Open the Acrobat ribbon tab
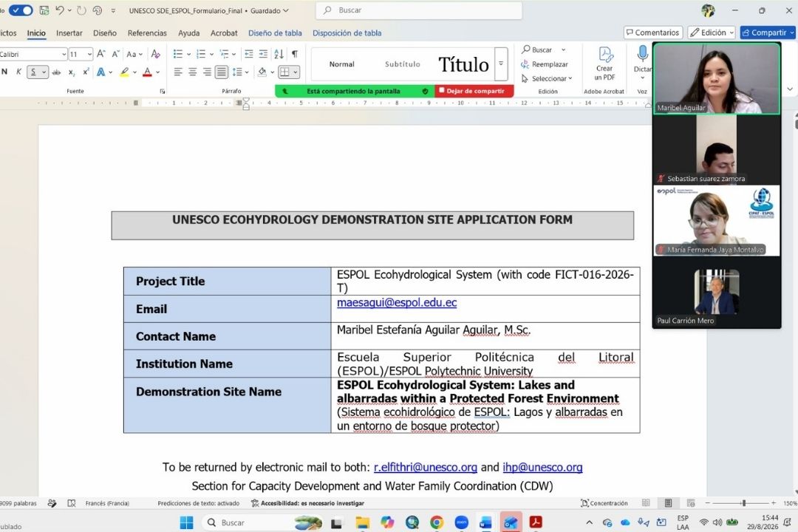Screen dimensions: 798x532 [224, 33]
